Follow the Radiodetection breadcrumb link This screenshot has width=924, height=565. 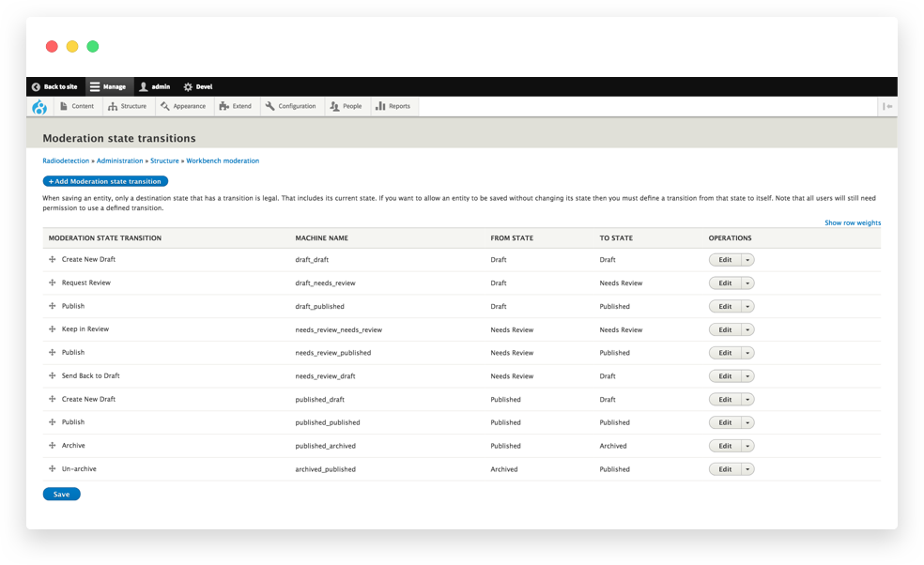point(66,160)
